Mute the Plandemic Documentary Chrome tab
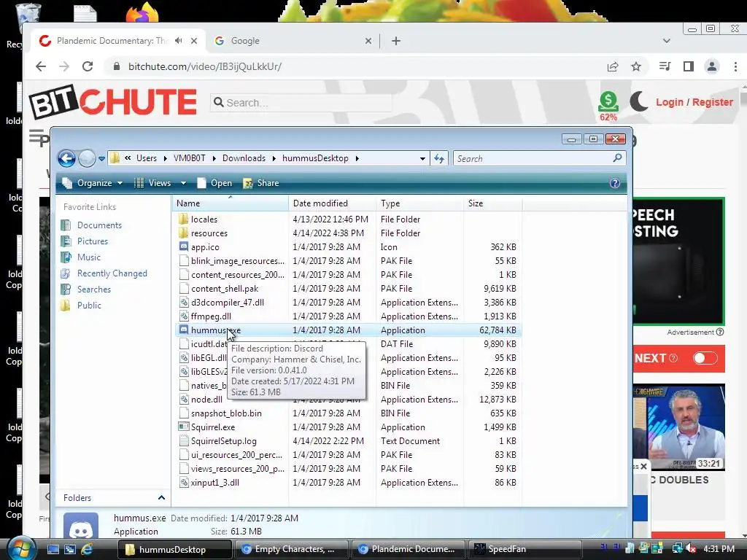Screen dimensions: 747x560 click(x=178, y=41)
